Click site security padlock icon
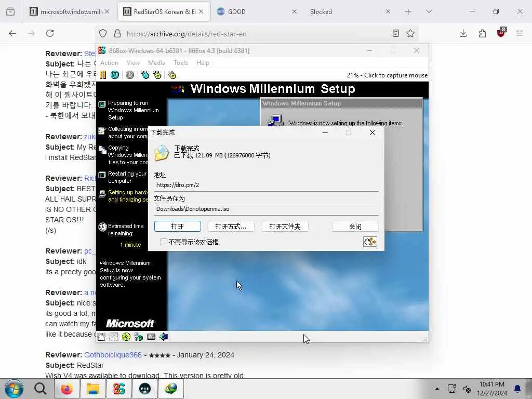Image resolution: width=532 pixels, height=399 pixels. (117, 33)
